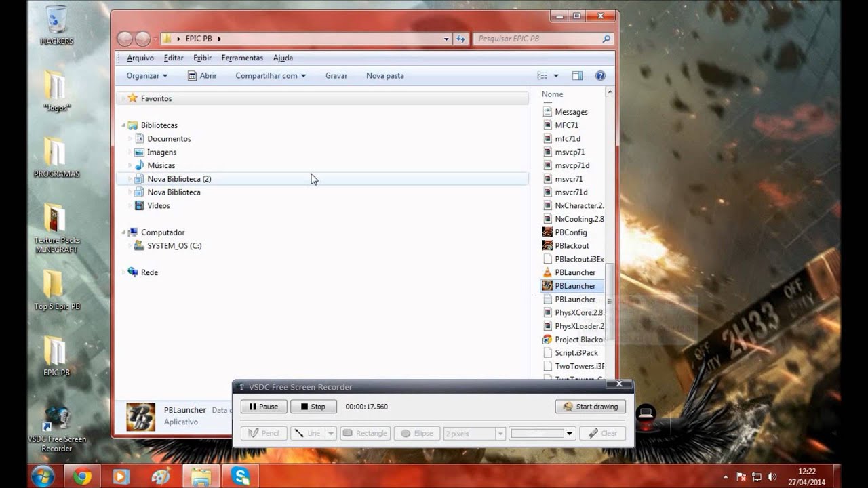The image size is (868, 488).
Task: Stop the VSDC screen recording
Action: (x=313, y=407)
